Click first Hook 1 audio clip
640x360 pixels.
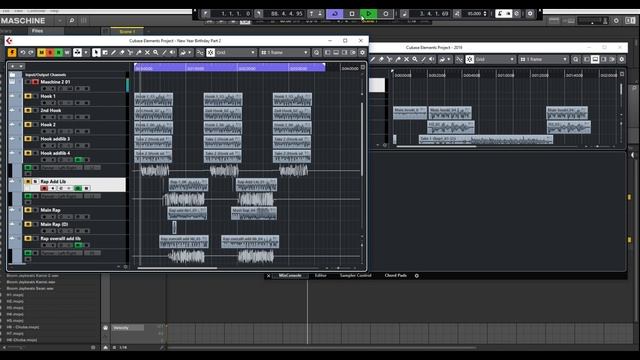tap(153, 99)
